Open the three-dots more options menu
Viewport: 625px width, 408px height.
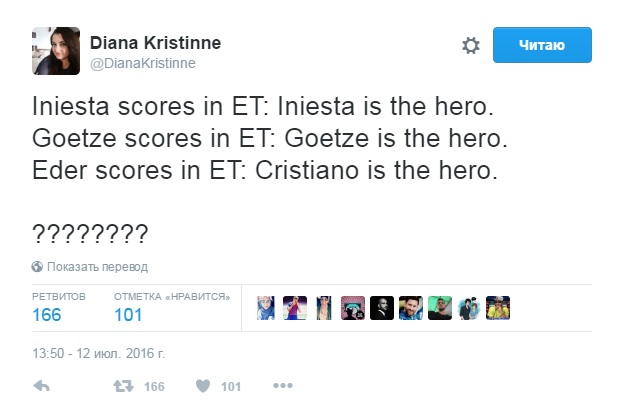click(x=283, y=385)
